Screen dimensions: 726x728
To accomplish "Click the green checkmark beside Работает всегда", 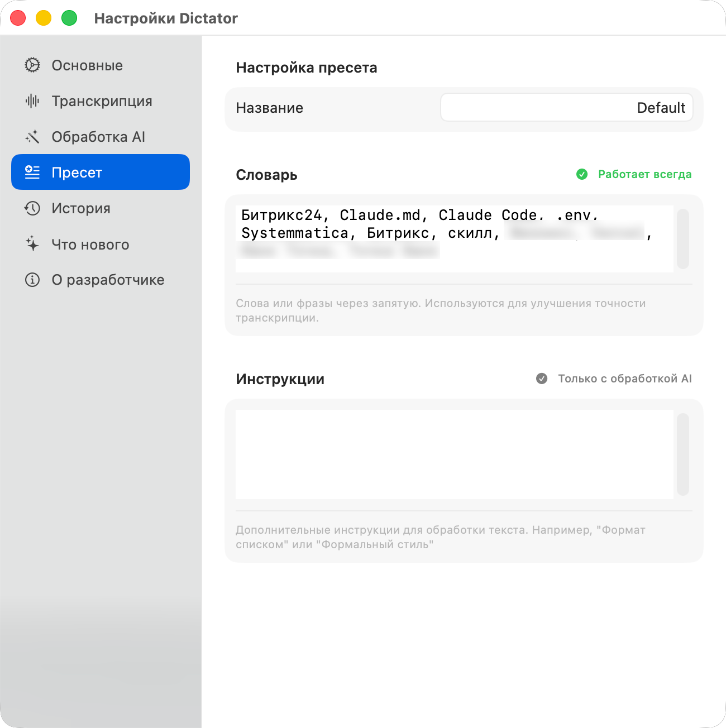I will pyautogui.click(x=582, y=174).
